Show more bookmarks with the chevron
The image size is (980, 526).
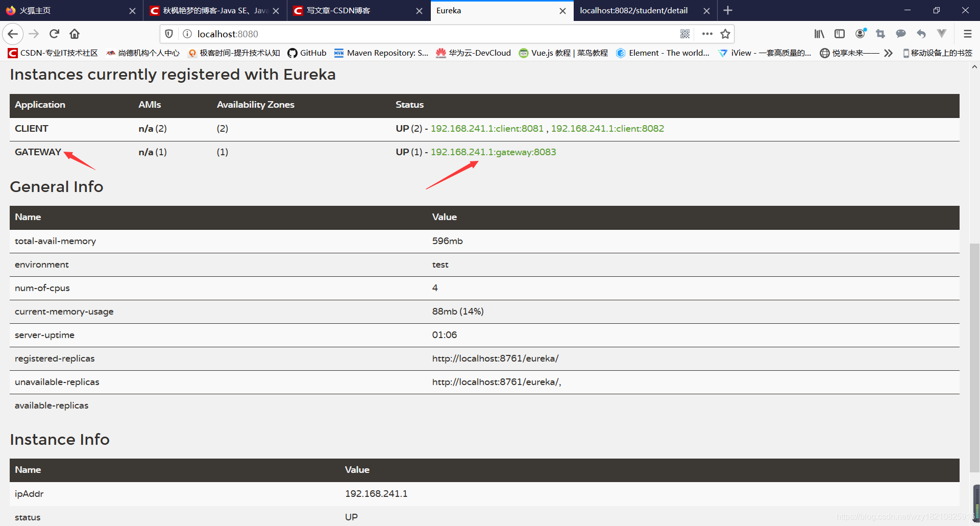coord(888,53)
